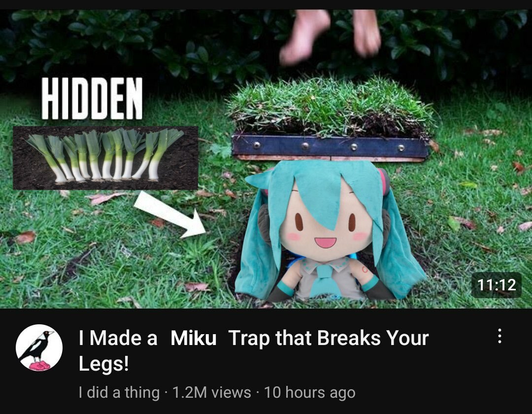Click the pink shoes on magpie avatar
The height and width of the screenshot is (414, 532).
click(40, 366)
